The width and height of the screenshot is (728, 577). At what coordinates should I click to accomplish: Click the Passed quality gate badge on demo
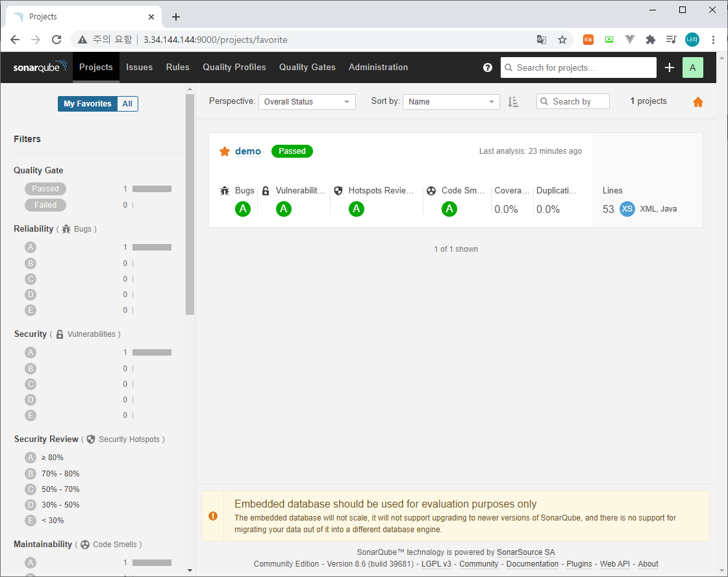point(292,151)
